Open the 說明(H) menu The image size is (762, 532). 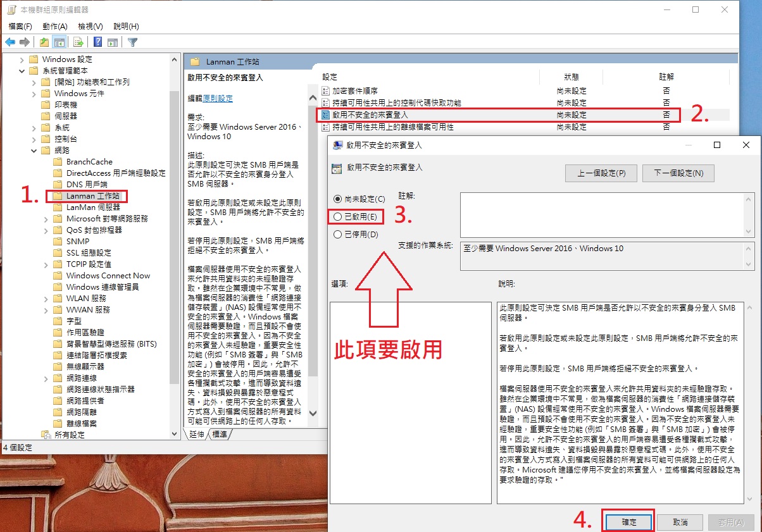click(126, 26)
